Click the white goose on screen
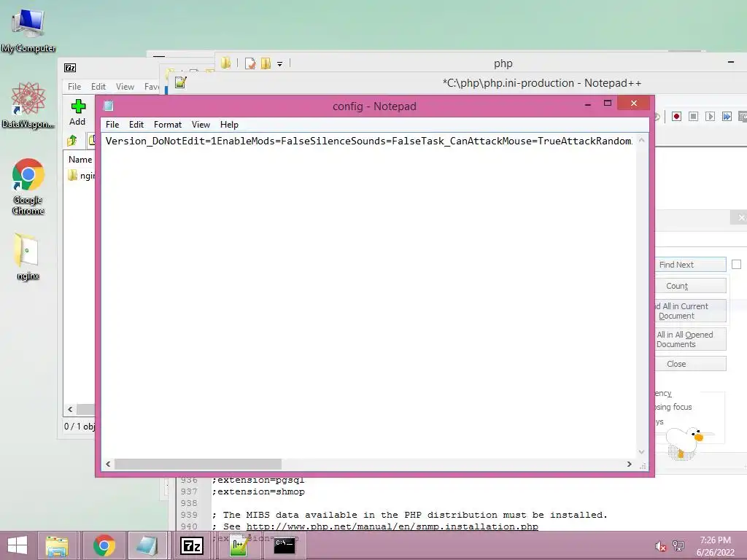The width and height of the screenshot is (747, 560). [x=685, y=443]
